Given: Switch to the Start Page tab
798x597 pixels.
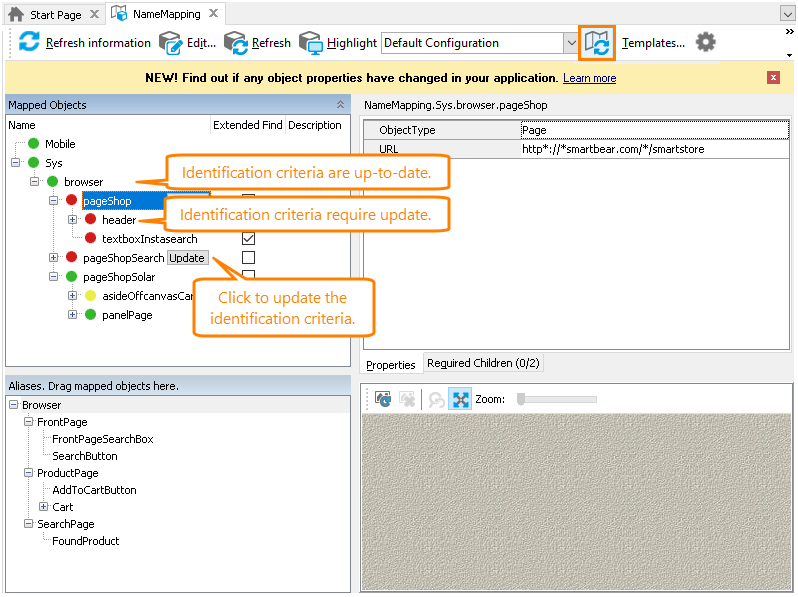Looking at the screenshot, I should tap(53, 14).
